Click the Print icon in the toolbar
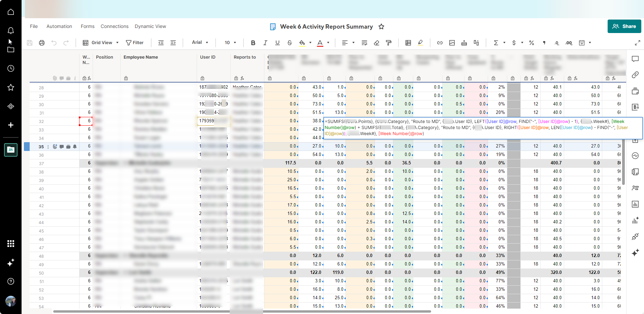 [42, 43]
